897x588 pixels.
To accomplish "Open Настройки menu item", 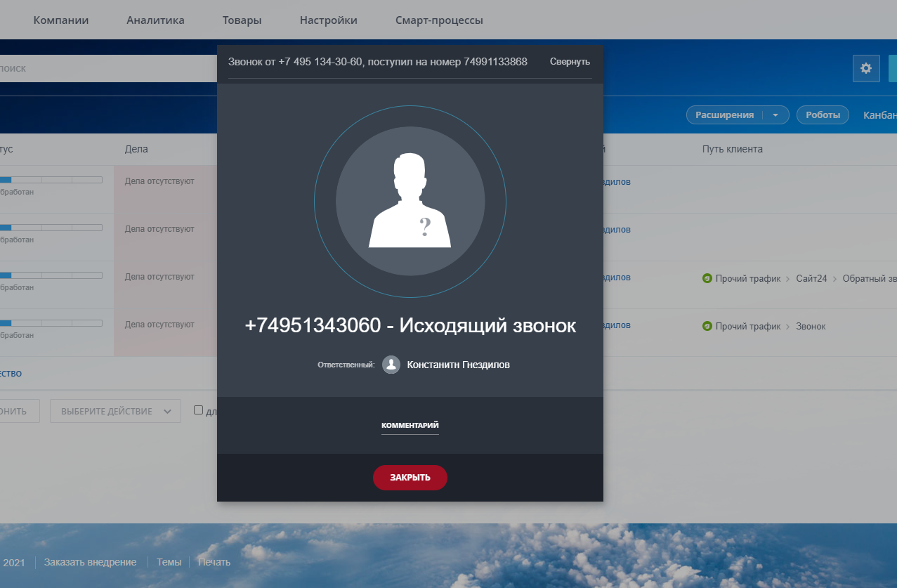I will pos(328,20).
